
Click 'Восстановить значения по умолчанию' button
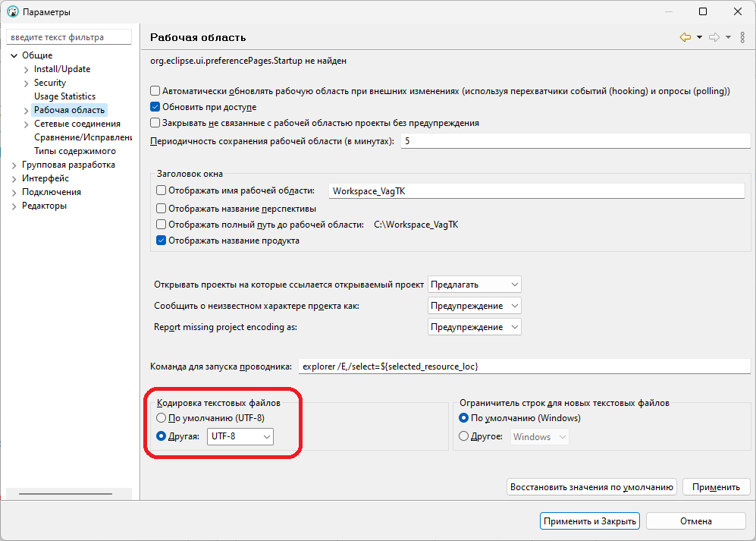591,487
